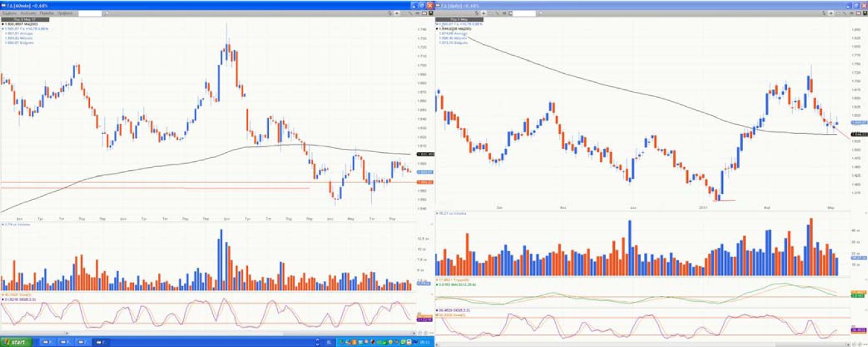Screen dimensions: 868x347
Task: Click the Volume indicator label in daily chart
Action: [447, 213]
